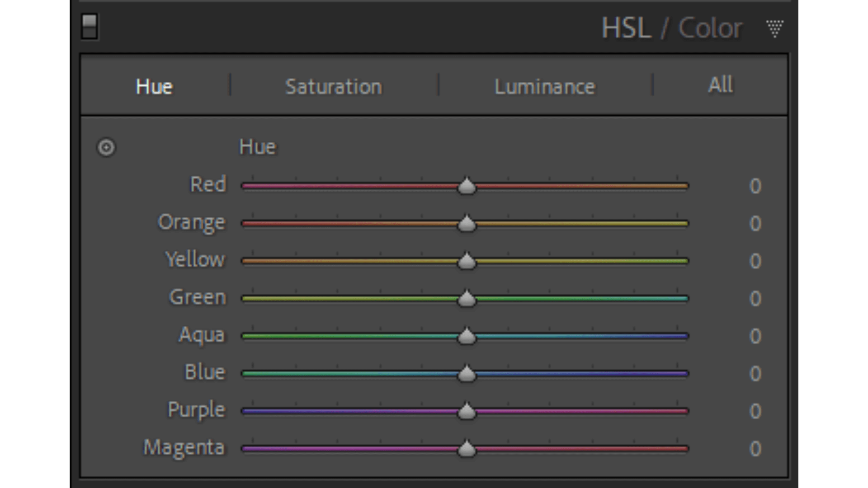Click the Yellow slider label
This screenshot has width=868, height=488.
(195, 260)
